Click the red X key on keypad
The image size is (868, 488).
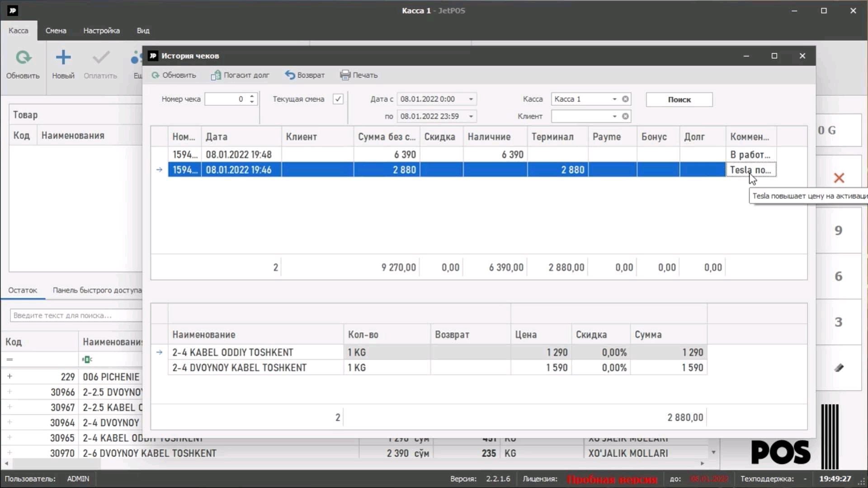click(x=839, y=178)
